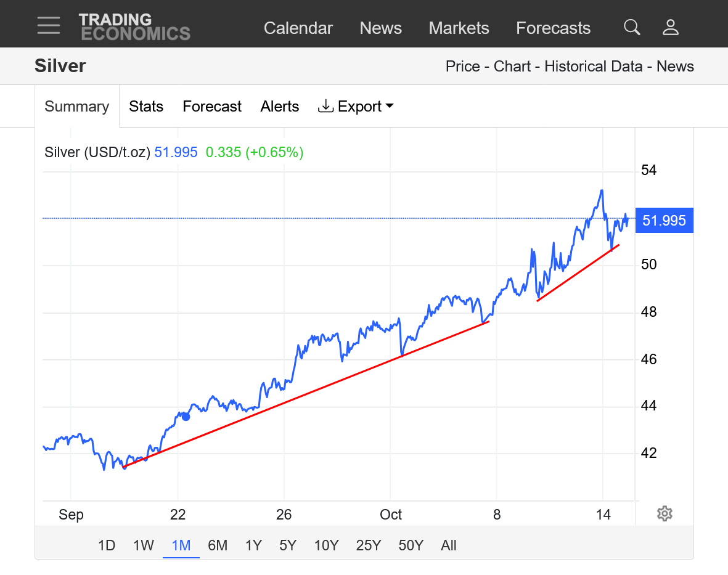
Task: Switch to the Stats tab
Action: (x=146, y=107)
